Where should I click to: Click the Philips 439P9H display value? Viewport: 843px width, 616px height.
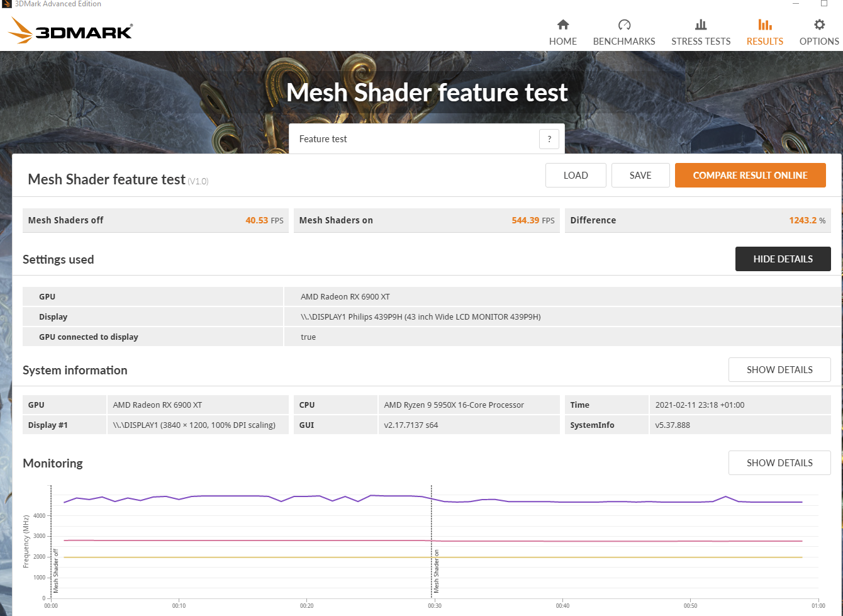click(420, 317)
